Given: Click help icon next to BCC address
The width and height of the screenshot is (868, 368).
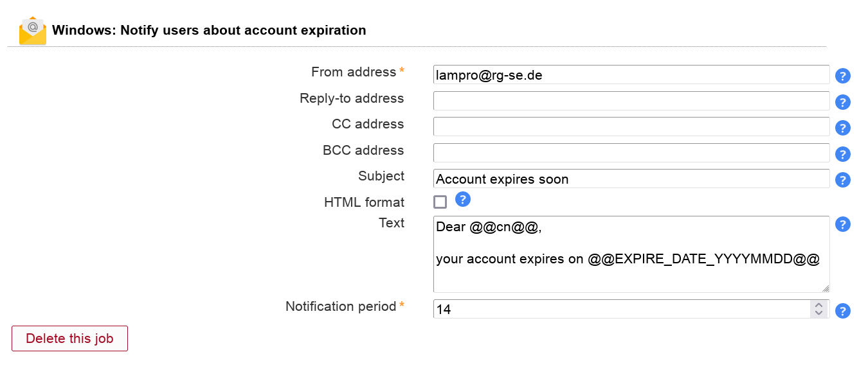Looking at the screenshot, I should pyautogui.click(x=843, y=154).
